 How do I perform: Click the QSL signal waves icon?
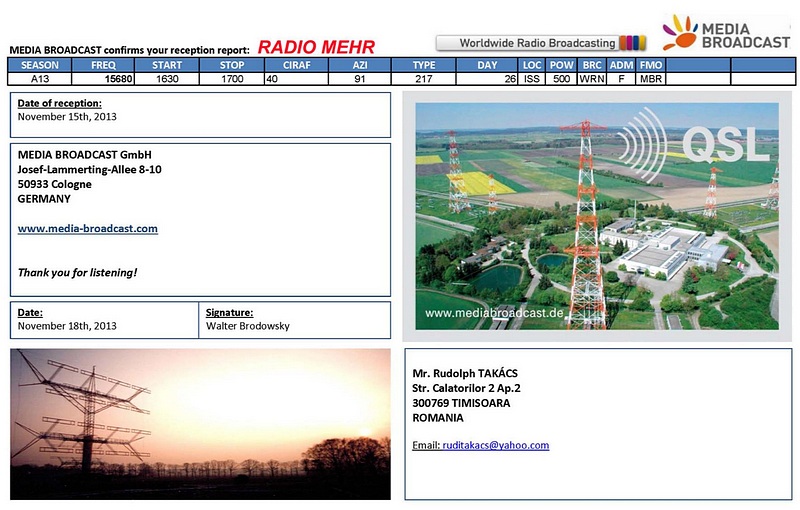645,142
